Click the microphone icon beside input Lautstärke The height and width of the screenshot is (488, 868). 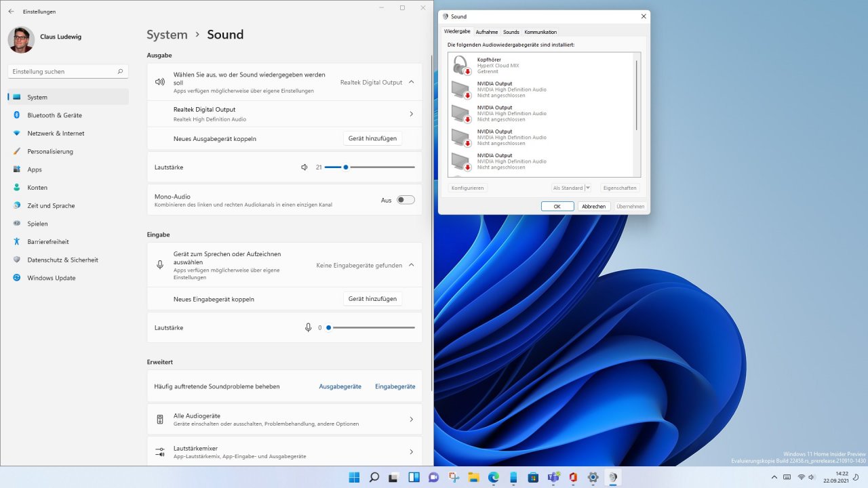(308, 327)
